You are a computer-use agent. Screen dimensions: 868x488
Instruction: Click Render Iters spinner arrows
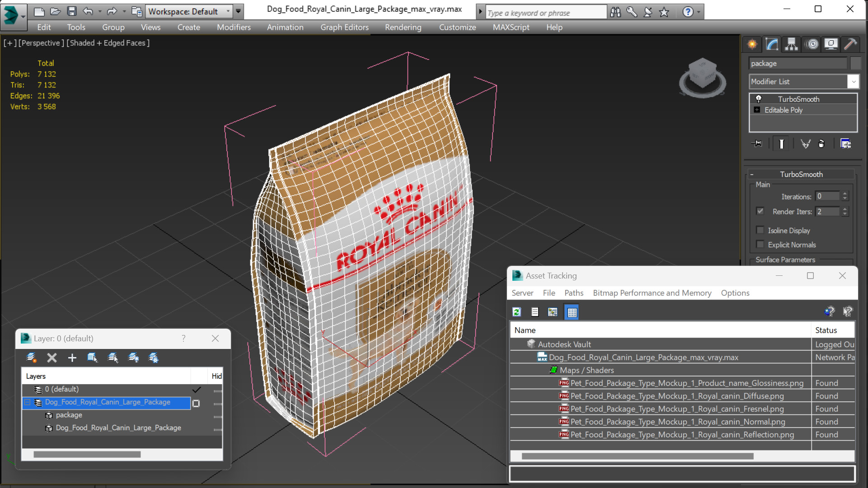pos(845,211)
